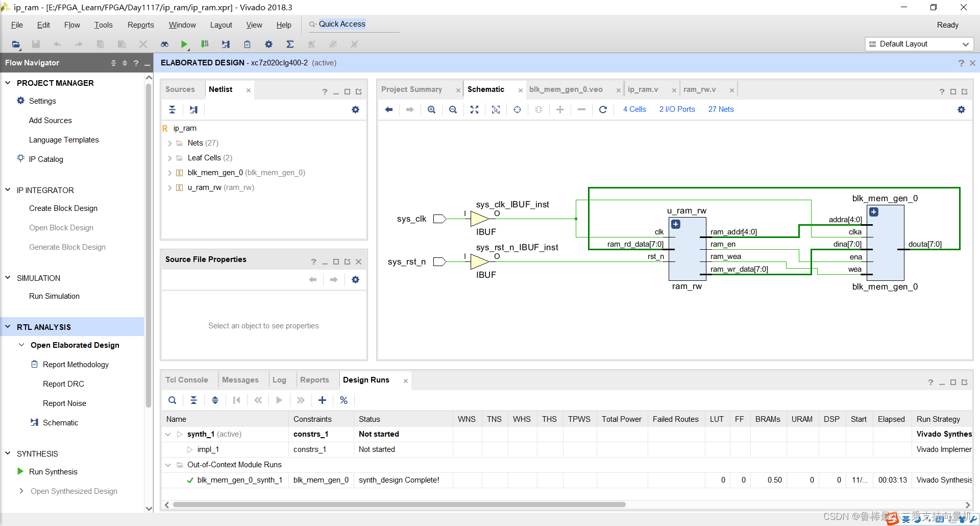Click Report Methodology
980x526 pixels.
[x=76, y=365]
